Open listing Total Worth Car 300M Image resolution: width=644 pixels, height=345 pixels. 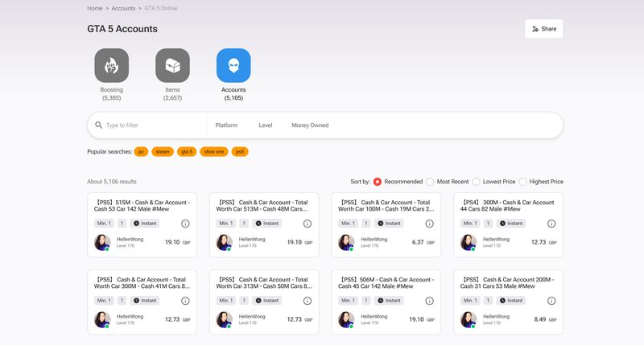[x=142, y=282]
